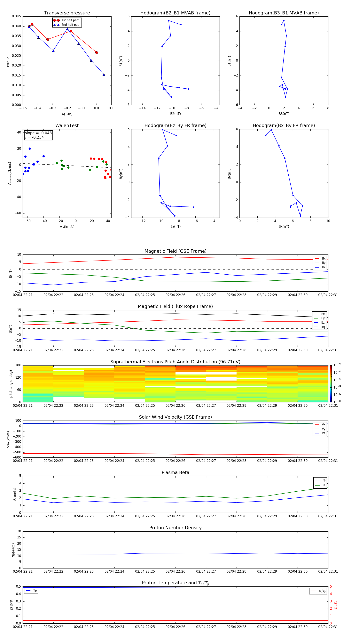This screenshot has width=351, height=644.
Task: Click the 'Transverse pressure' plot title
Action: (67, 13)
